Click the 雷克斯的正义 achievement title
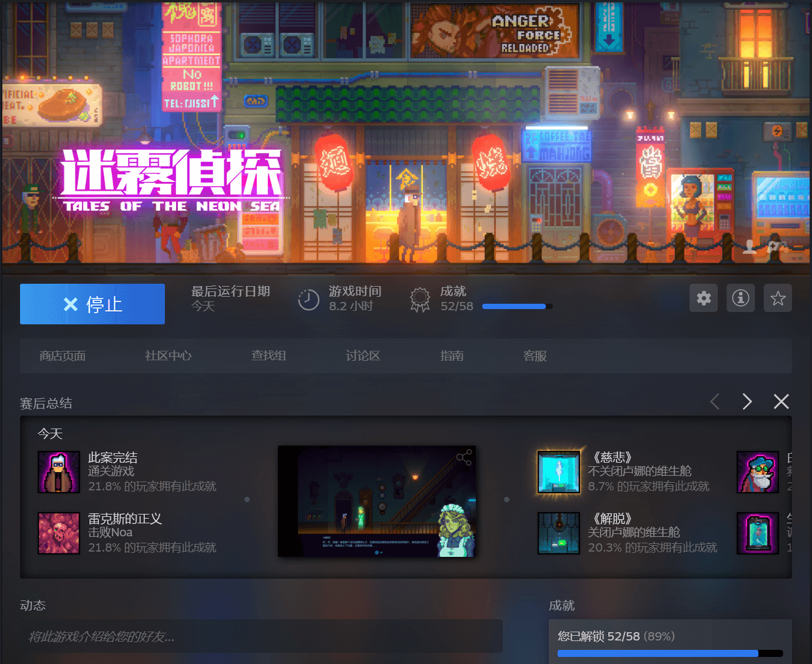812x664 pixels. 125,519
